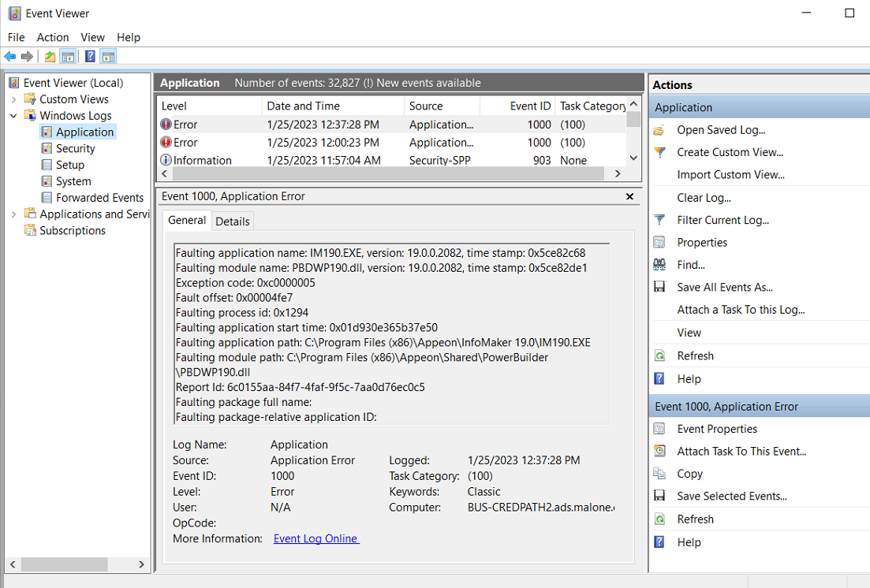Screen dimensions: 870x588
Task: Collapse the Windows Logs tree node
Action: 13,116
